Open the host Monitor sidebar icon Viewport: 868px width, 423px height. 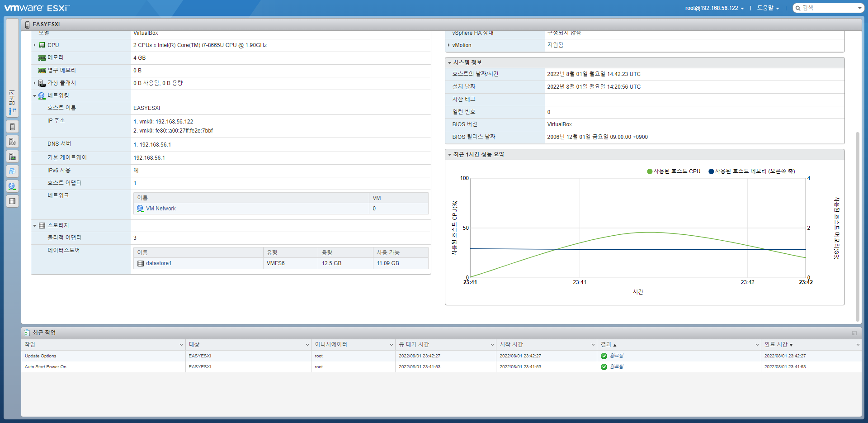click(x=12, y=157)
